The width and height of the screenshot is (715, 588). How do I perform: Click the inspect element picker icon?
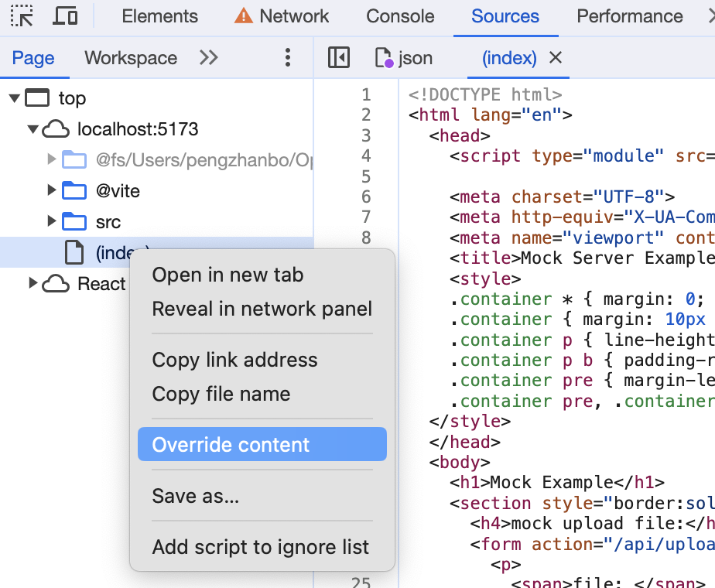click(x=22, y=16)
